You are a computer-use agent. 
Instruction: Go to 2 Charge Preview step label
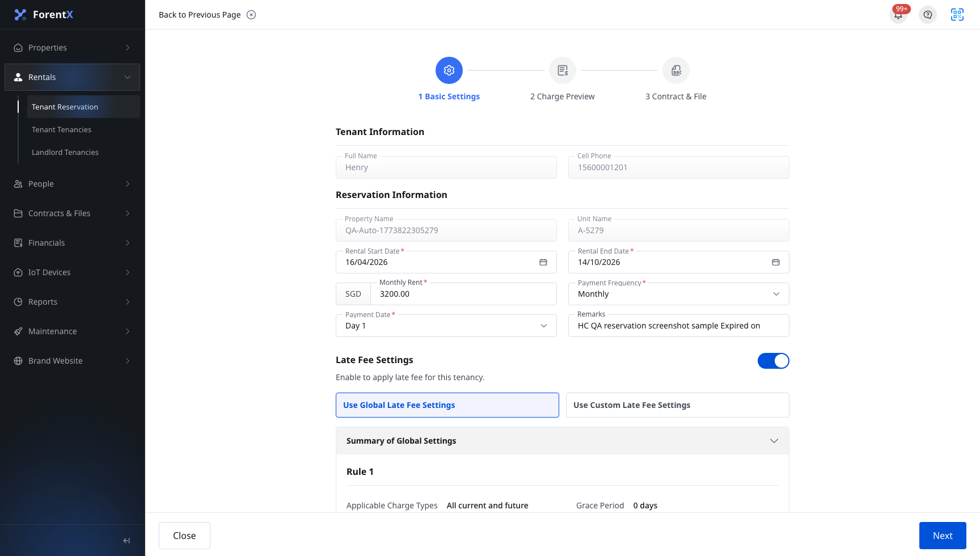click(x=563, y=96)
